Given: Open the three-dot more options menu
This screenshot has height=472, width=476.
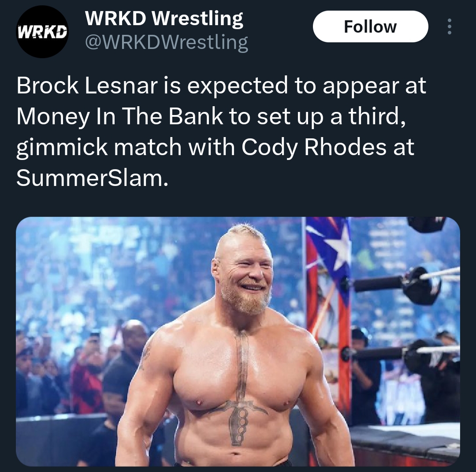Looking at the screenshot, I should pyautogui.click(x=449, y=27).
